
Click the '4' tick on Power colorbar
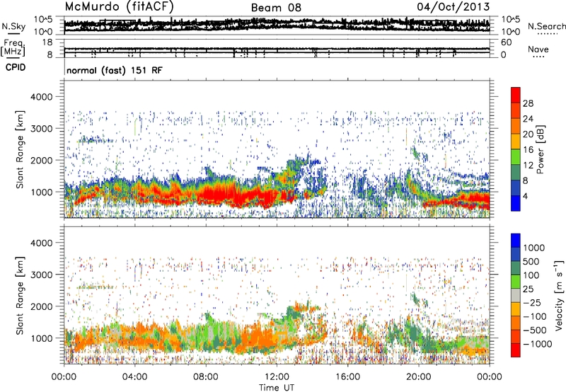525,196
